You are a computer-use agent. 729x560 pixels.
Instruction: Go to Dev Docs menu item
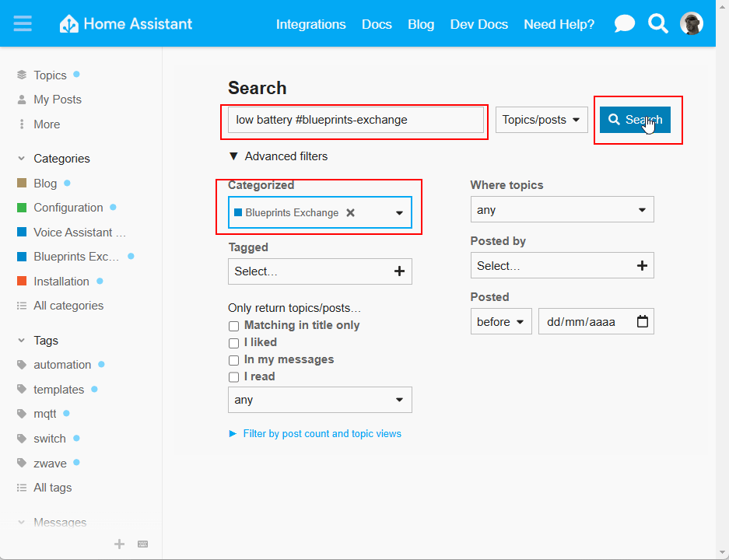point(478,24)
